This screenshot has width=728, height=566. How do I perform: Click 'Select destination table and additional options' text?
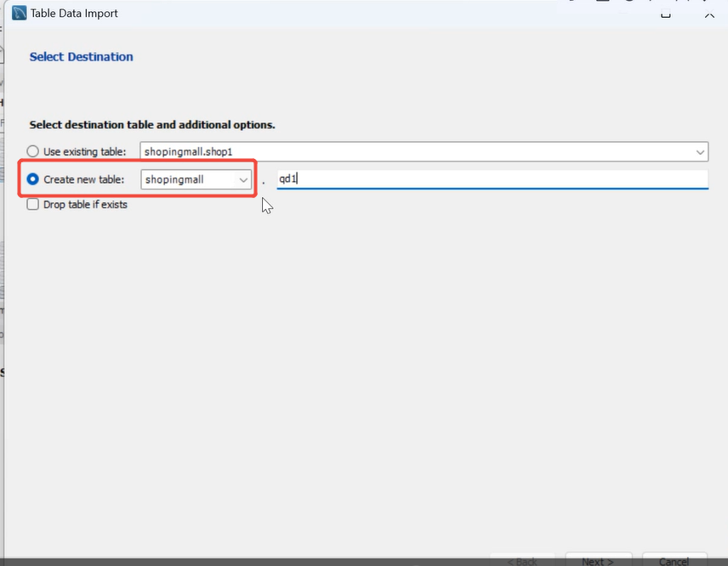152,125
